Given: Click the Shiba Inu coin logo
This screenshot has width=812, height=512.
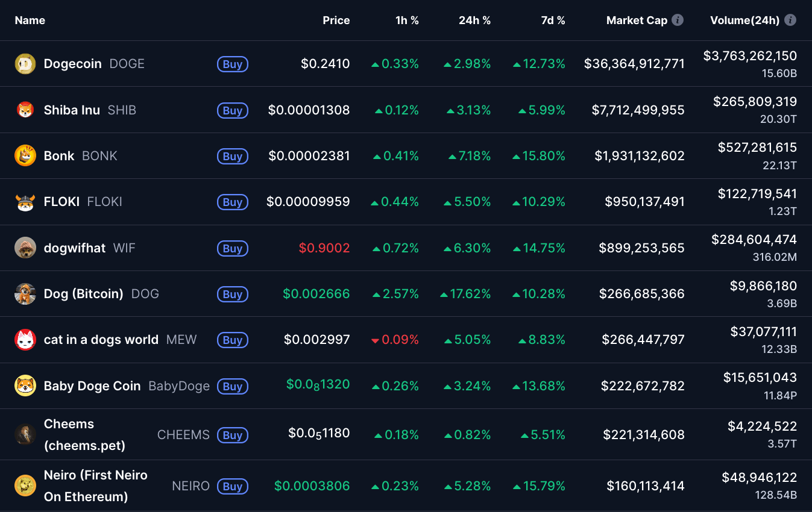Looking at the screenshot, I should (25, 110).
